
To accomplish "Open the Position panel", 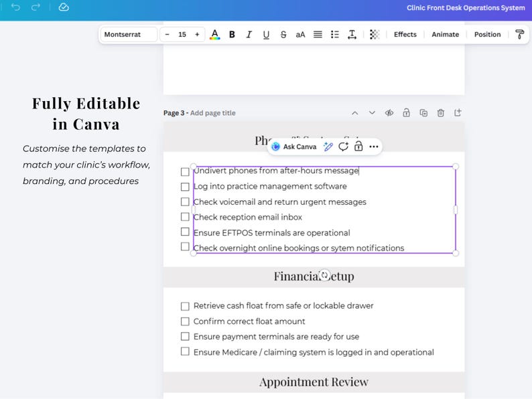I will [x=487, y=35].
